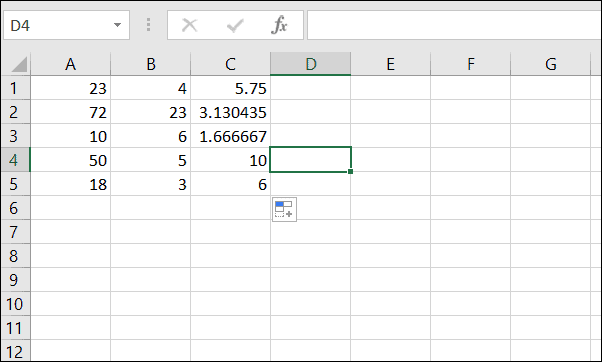
Task: Select column C header
Action: (230, 64)
